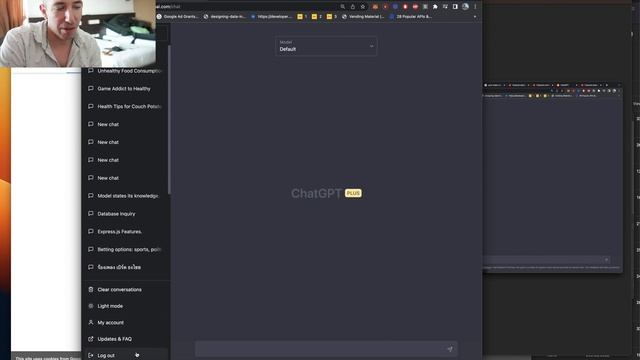Open the Google Ad Grants bookmark
Screen dimensions: 640x360
coord(178,17)
